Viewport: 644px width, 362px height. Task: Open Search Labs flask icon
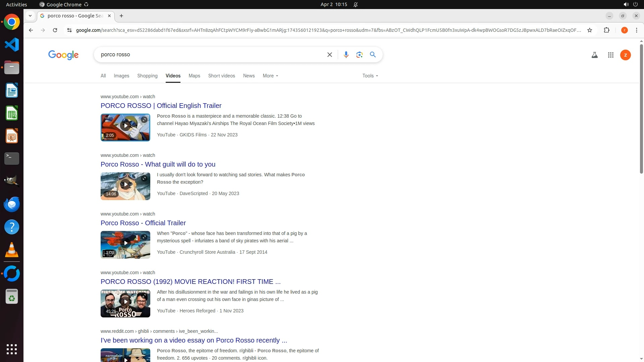[x=594, y=55]
